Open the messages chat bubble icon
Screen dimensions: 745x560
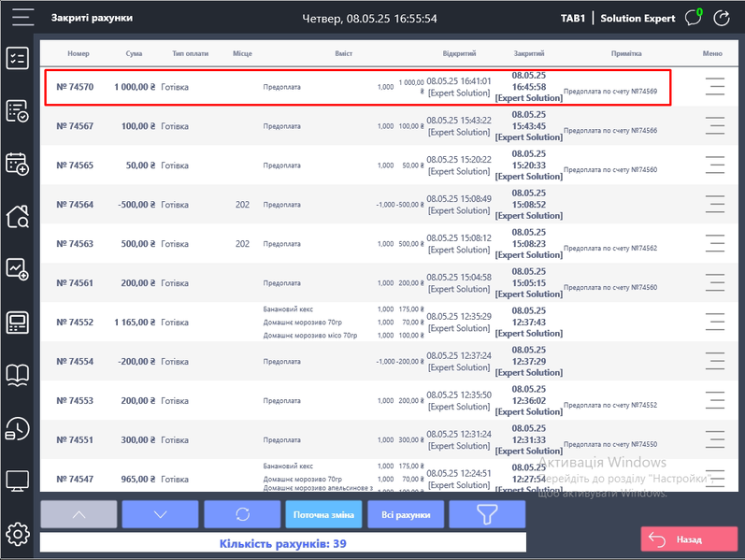tap(694, 18)
